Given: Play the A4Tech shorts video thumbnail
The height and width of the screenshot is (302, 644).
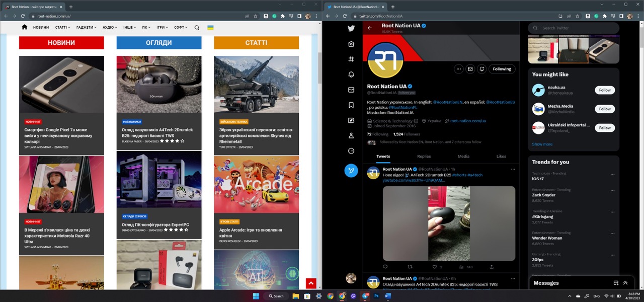Looking at the screenshot, I should (x=449, y=223).
